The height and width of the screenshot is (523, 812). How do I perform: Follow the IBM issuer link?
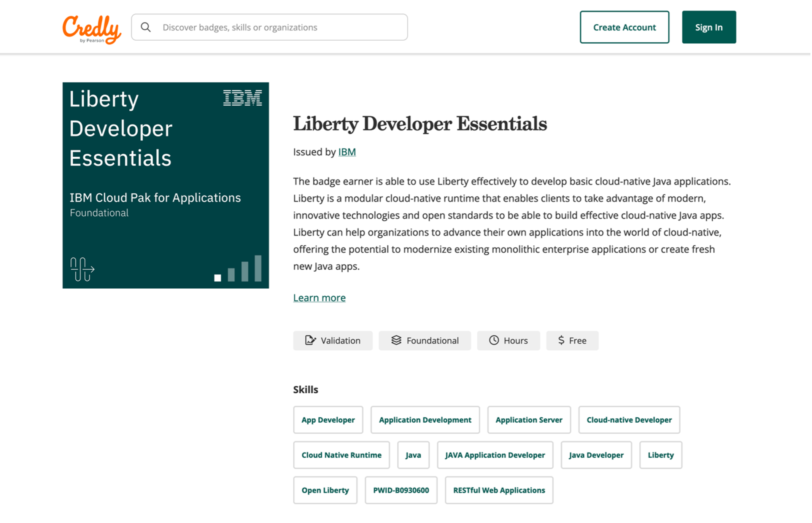(347, 152)
